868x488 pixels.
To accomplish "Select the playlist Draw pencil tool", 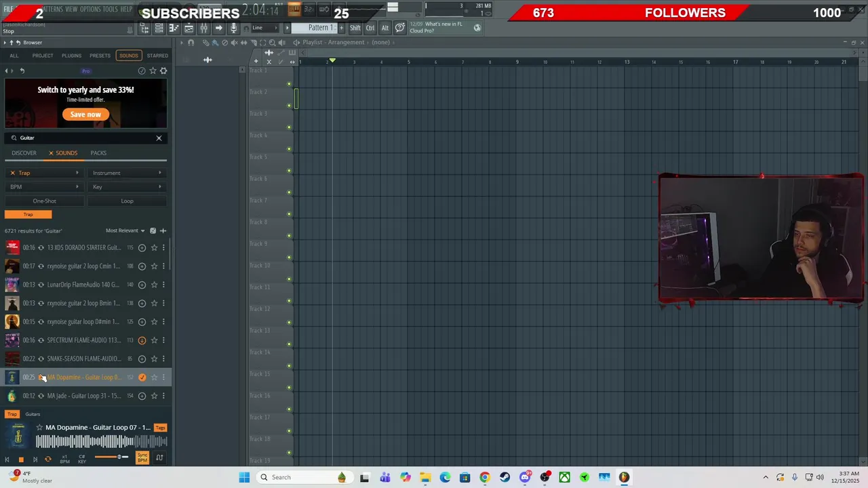I will pyautogui.click(x=207, y=43).
